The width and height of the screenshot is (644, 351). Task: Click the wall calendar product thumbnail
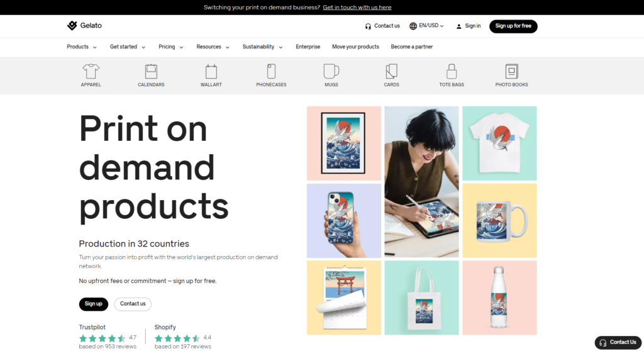(344, 298)
